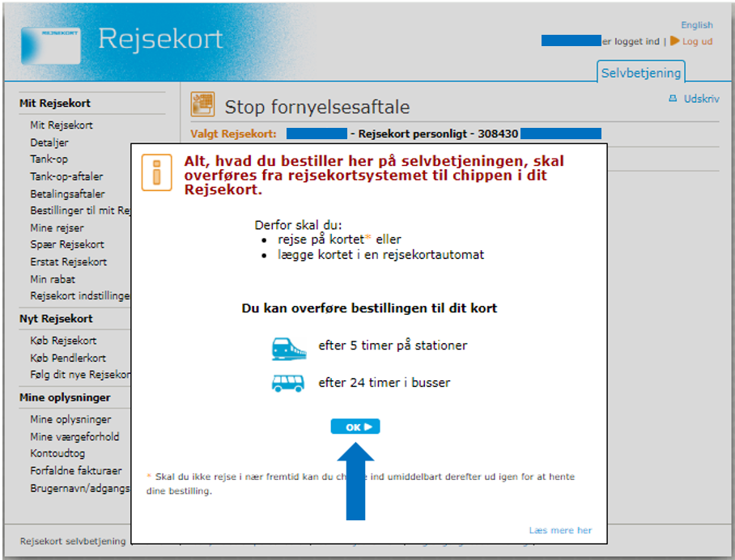Click the Udskriv print link
Screen dimensions: 735x560
pyautogui.click(x=701, y=99)
